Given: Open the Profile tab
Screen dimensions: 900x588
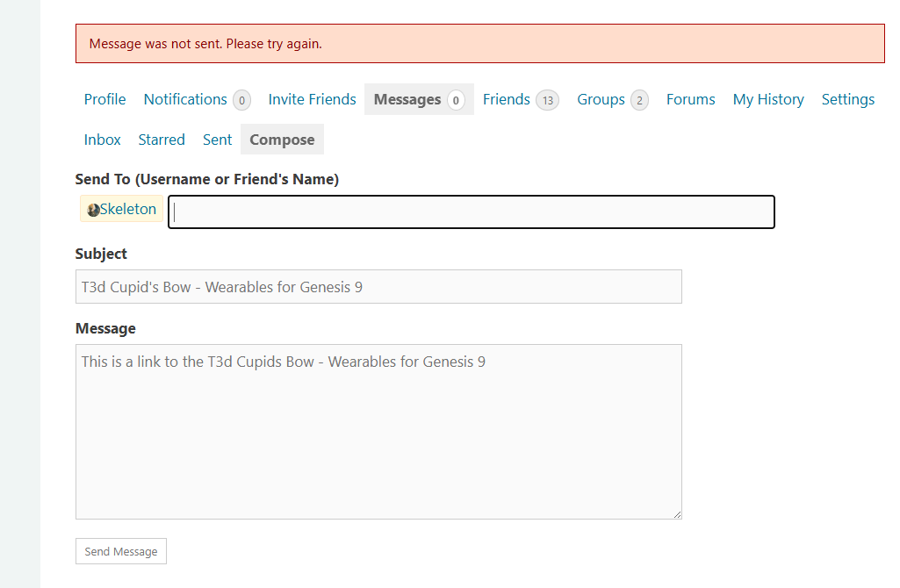Looking at the screenshot, I should tap(104, 99).
